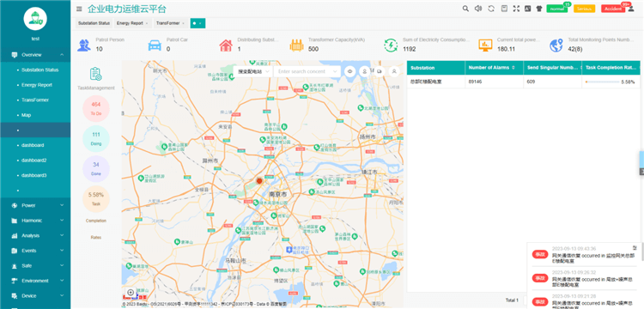Open Map in sidebar

coord(35,115)
